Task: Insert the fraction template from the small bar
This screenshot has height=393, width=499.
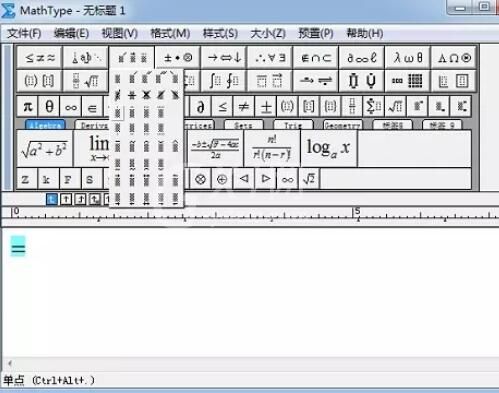Action: (352, 107)
